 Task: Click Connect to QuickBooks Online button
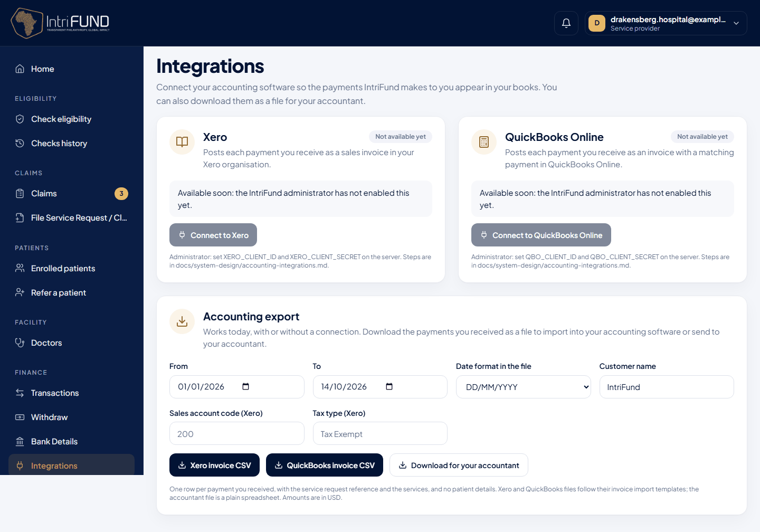tap(541, 235)
